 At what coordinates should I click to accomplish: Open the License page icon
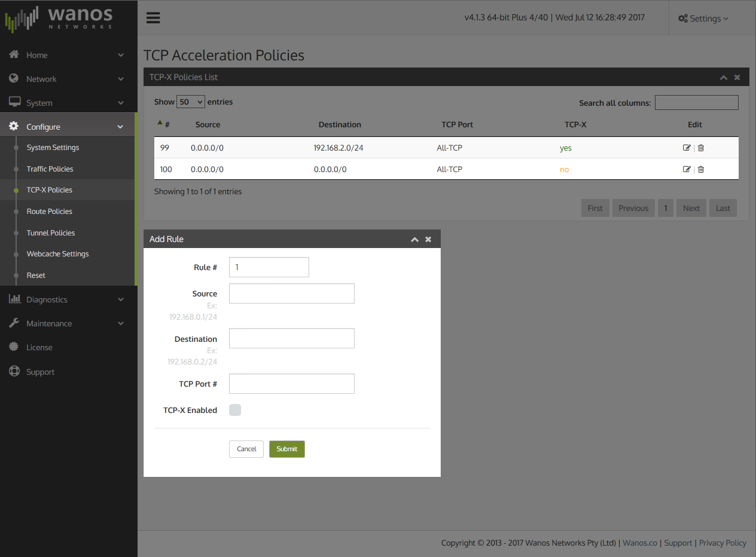[x=14, y=347]
